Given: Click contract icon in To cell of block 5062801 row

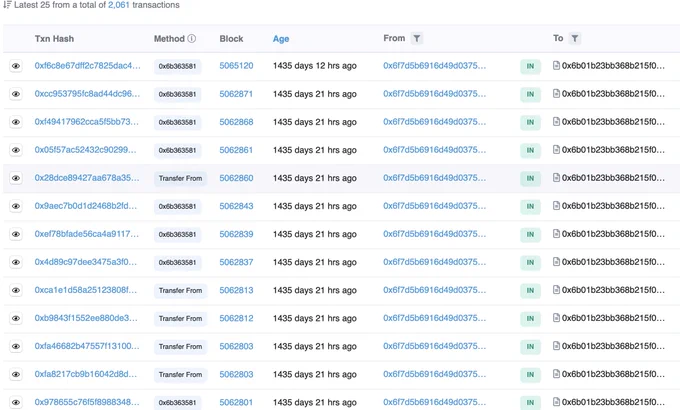Looking at the screenshot, I should click(x=556, y=402).
